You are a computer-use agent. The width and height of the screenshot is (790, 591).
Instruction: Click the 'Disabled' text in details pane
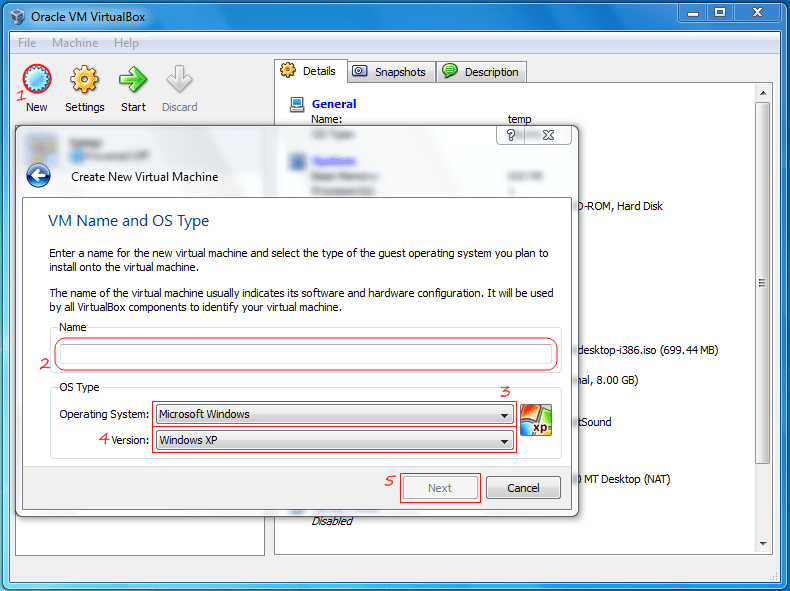click(x=332, y=521)
